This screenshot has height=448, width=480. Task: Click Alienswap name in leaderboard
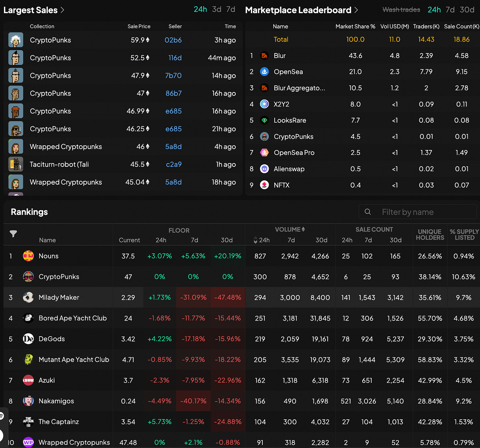[289, 169]
